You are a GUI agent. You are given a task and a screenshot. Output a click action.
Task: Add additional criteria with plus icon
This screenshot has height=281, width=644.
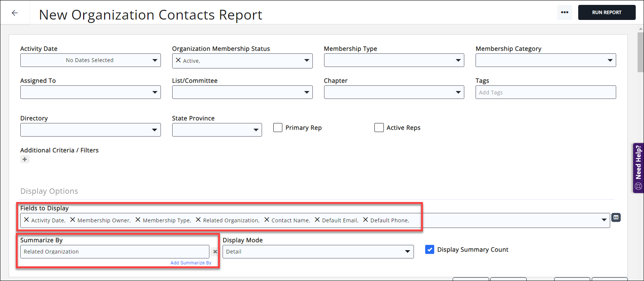tap(25, 159)
